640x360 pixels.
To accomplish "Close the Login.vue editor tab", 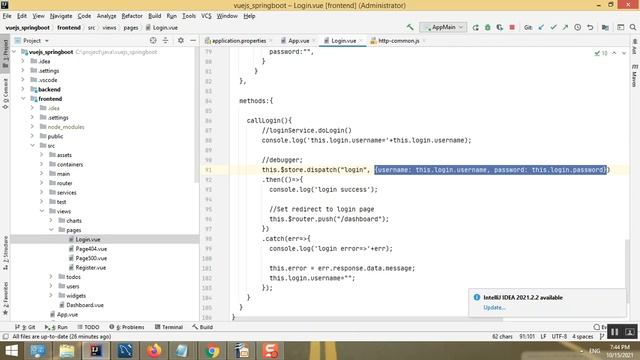I will (361, 41).
